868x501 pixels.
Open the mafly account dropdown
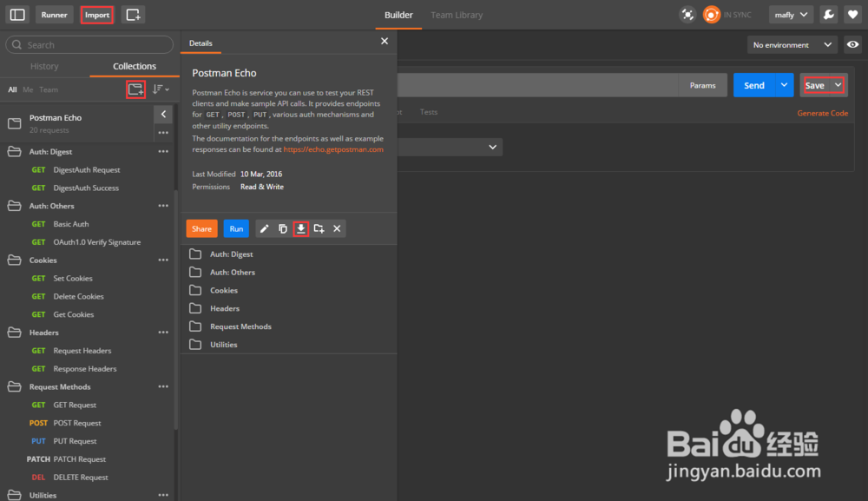791,15
